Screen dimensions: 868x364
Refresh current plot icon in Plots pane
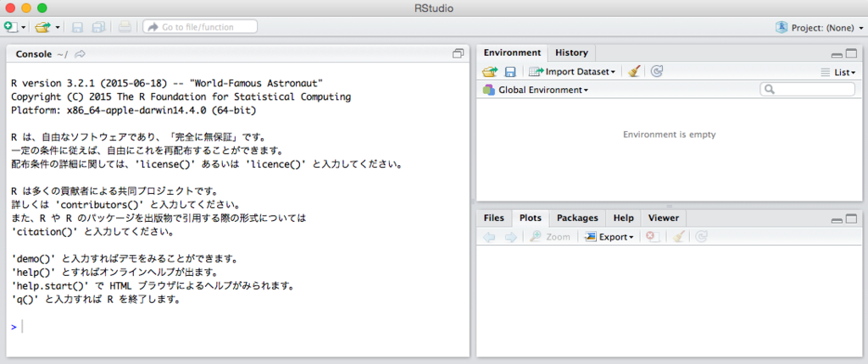click(701, 237)
